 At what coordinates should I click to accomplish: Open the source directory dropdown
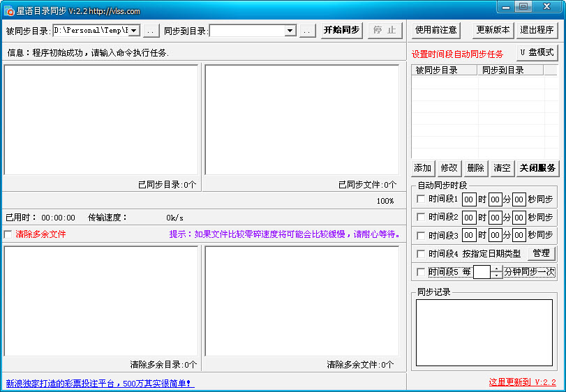pyautogui.click(x=134, y=31)
